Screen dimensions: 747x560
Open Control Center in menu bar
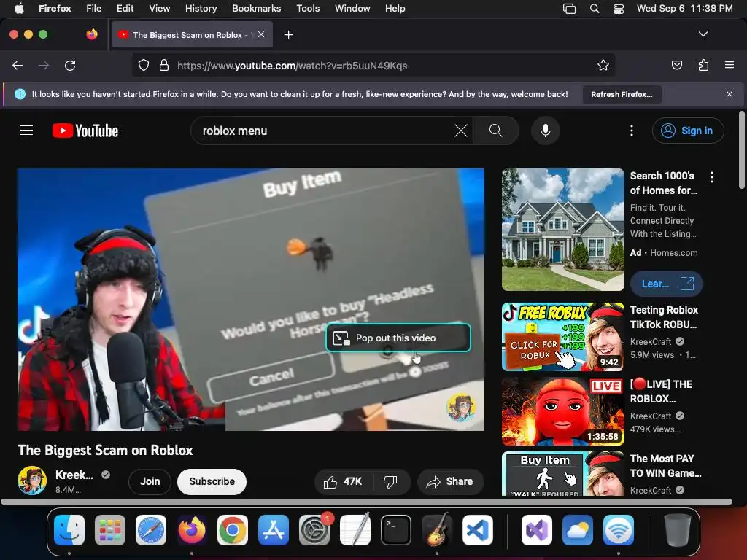619,9
